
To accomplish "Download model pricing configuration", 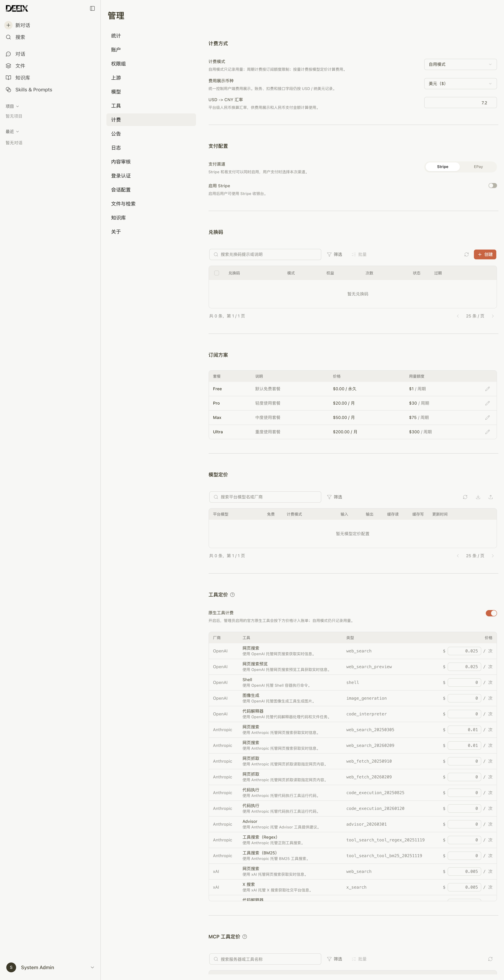I will pos(478,497).
